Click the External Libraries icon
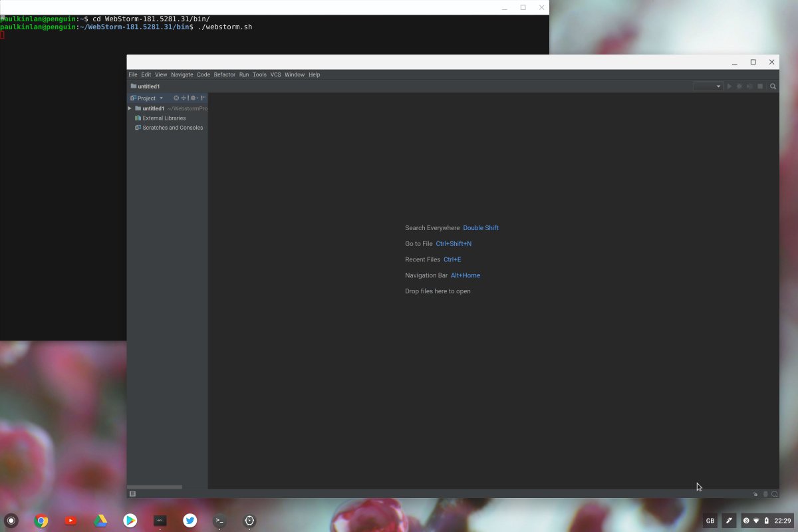This screenshot has height=532, width=798. [x=138, y=118]
